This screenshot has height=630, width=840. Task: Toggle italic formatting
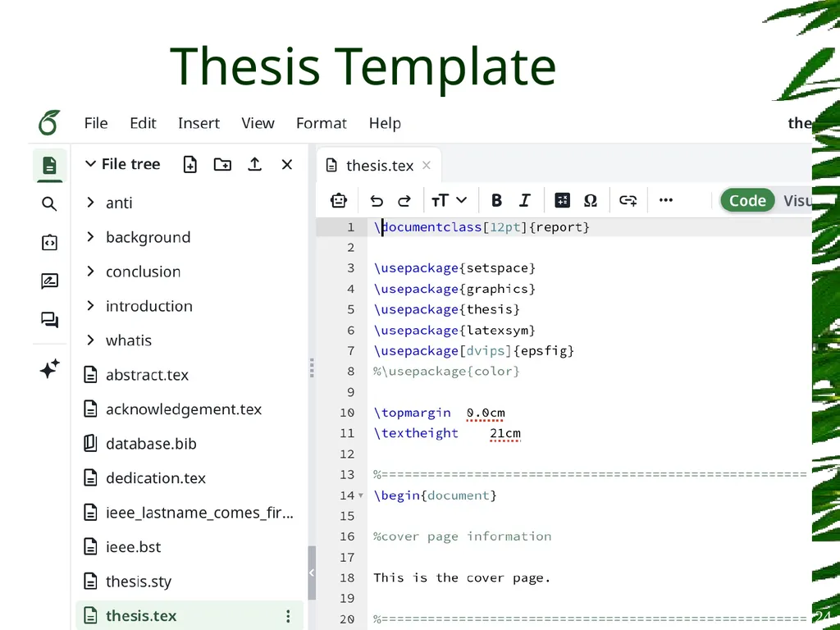[525, 200]
